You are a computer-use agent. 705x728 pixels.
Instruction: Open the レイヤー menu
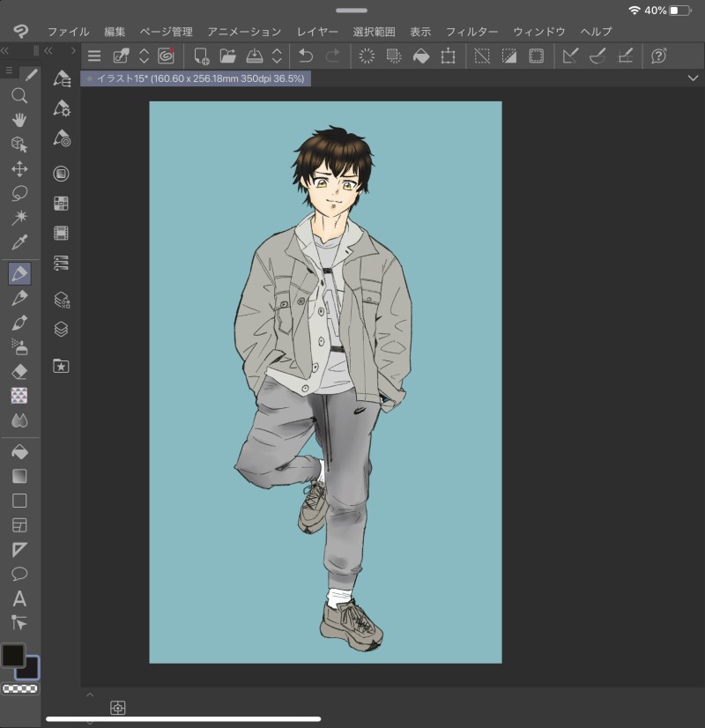click(317, 32)
